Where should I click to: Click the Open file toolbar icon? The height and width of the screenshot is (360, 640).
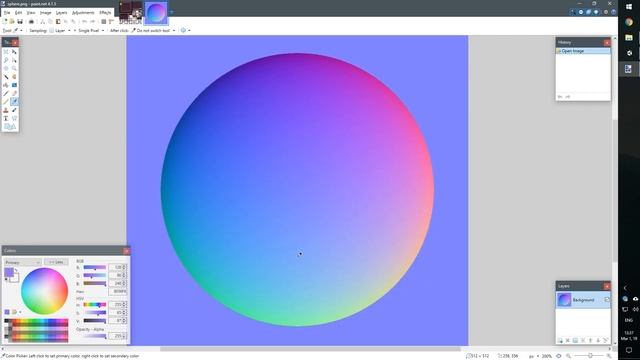coord(12,21)
